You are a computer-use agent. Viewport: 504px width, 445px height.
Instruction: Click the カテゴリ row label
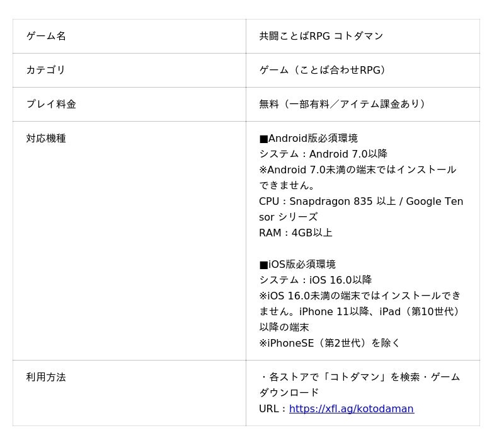pyautogui.click(x=45, y=70)
